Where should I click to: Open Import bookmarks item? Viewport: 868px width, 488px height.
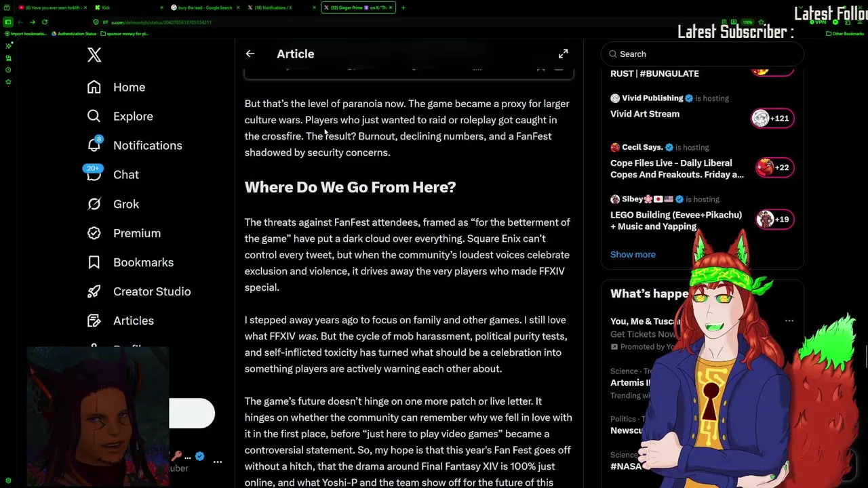pos(27,33)
